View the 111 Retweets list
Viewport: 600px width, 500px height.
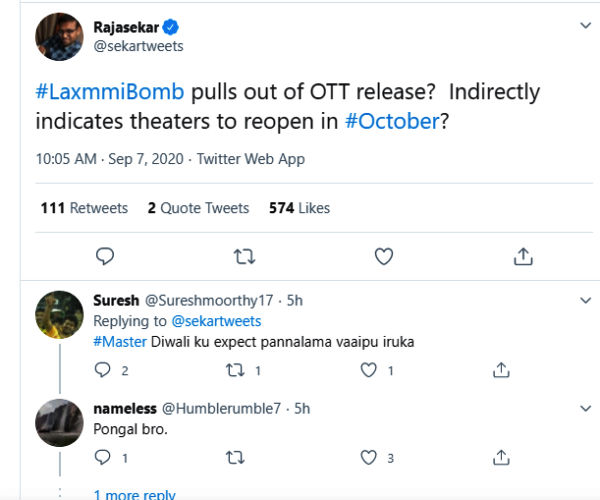click(x=85, y=208)
